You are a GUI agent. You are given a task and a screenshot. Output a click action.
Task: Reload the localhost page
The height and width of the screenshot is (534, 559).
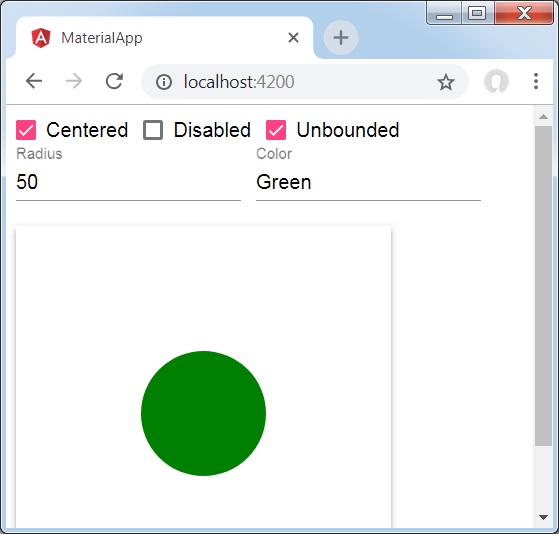point(114,81)
